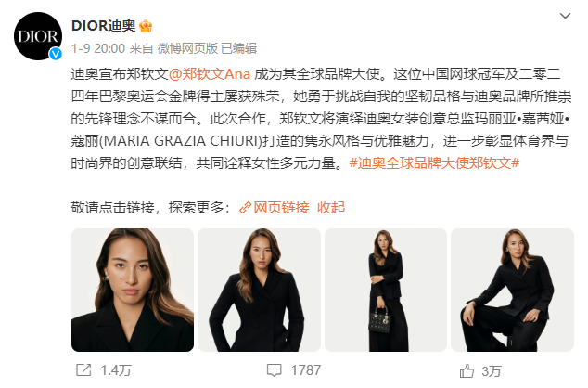
Task: Open hashtag #迪奥全球品牌大使郑钦文#
Action: 434,162
